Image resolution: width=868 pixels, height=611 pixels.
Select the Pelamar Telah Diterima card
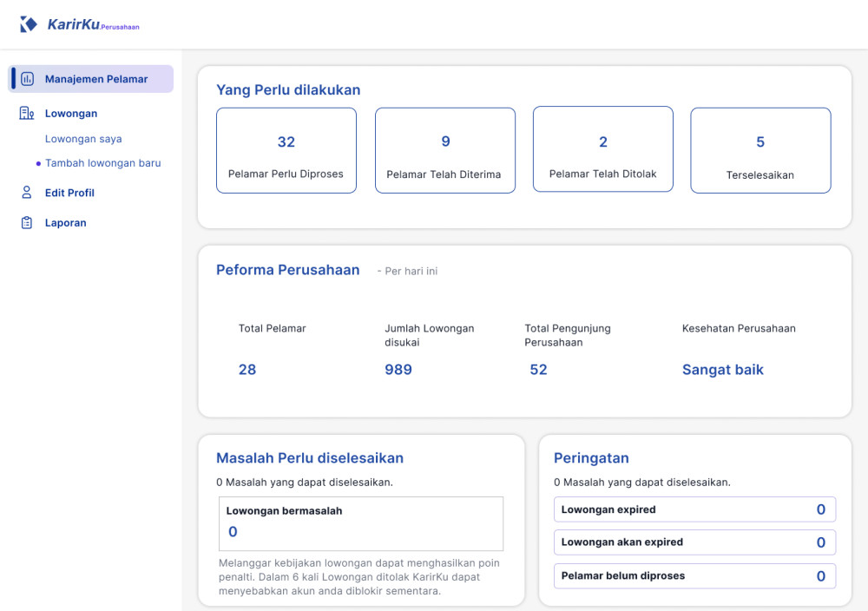click(444, 150)
